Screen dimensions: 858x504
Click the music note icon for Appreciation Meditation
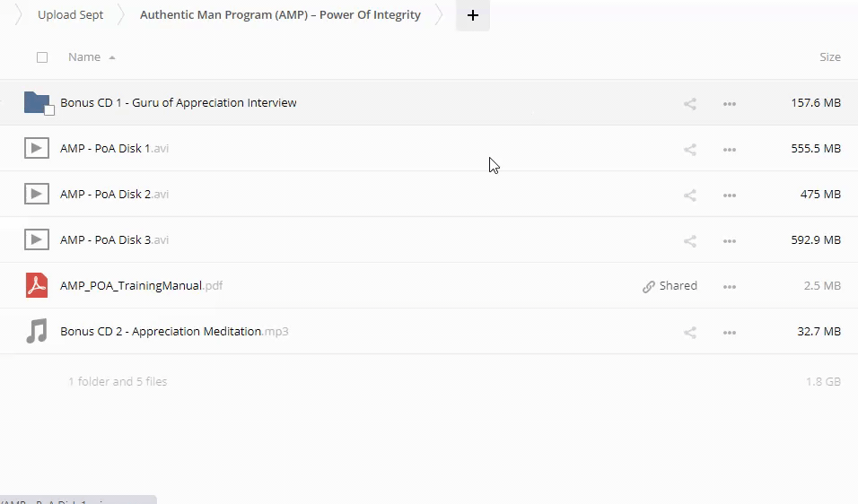click(x=36, y=331)
